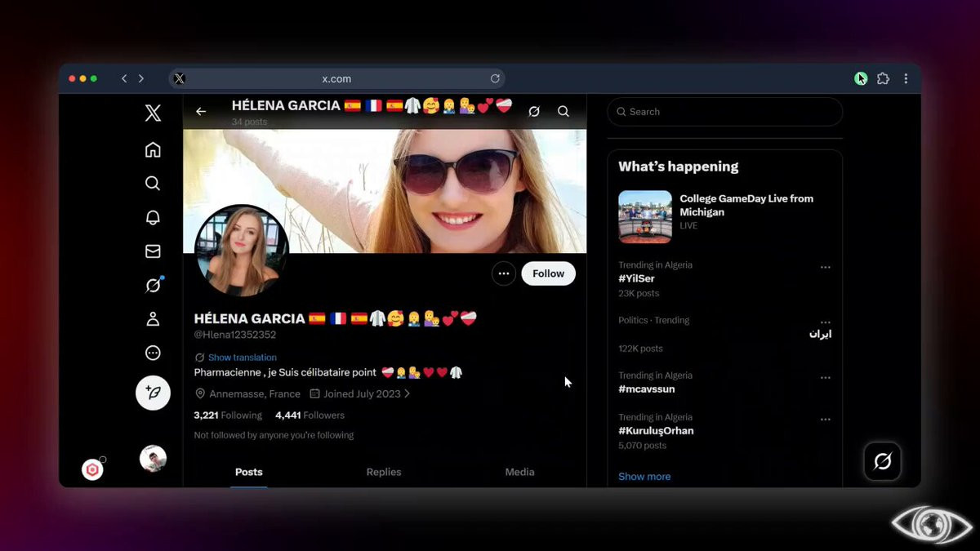This screenshot has height=551, width=980.
Task: Select the Posts tab
Action: tap(249, 472)
